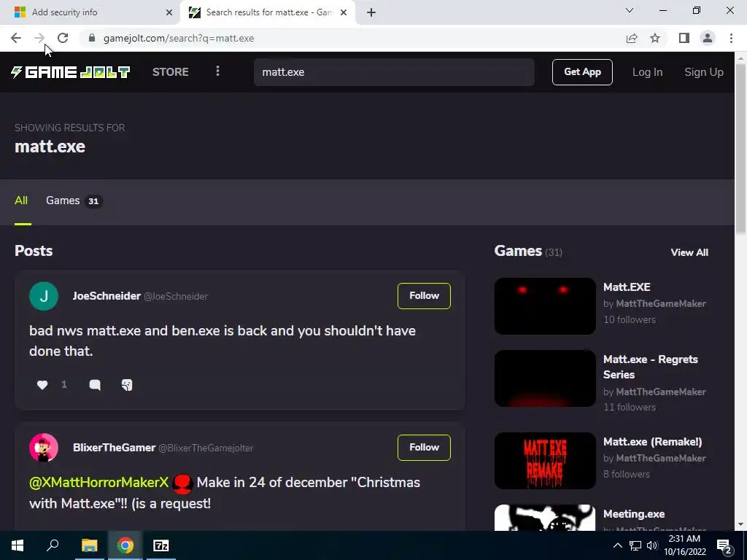
Task: Click the matt.exe search field
Action: [394, 72]
